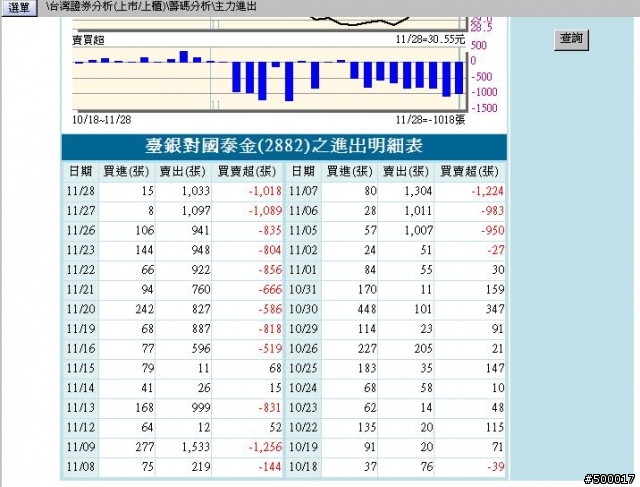Click the chart label 11/28=-1018張
Image resolution: width=640 pixels, height=487 pixels.
(x=430, y=120)
